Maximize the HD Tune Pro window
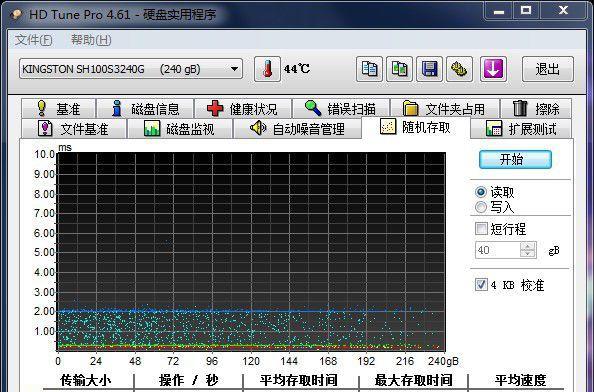This screenshot has height=392, width=594. pos(526,10)
